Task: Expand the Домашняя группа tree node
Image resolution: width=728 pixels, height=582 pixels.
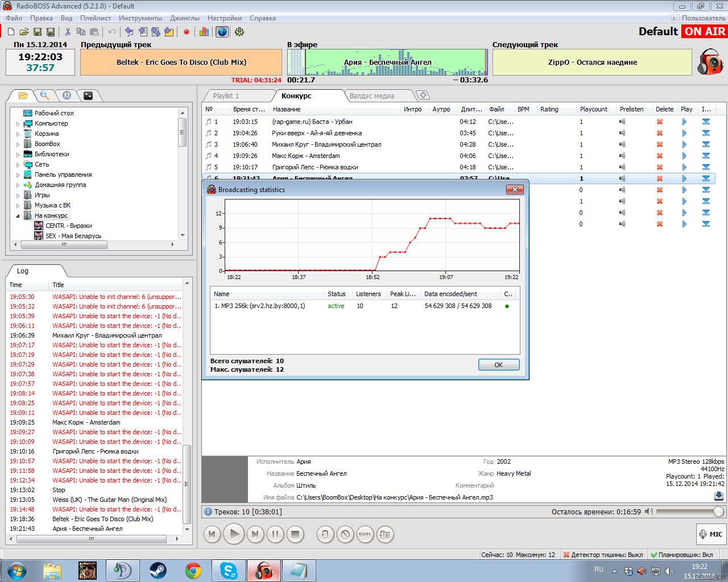Action: pyautogui.click(x=18, y=185)
